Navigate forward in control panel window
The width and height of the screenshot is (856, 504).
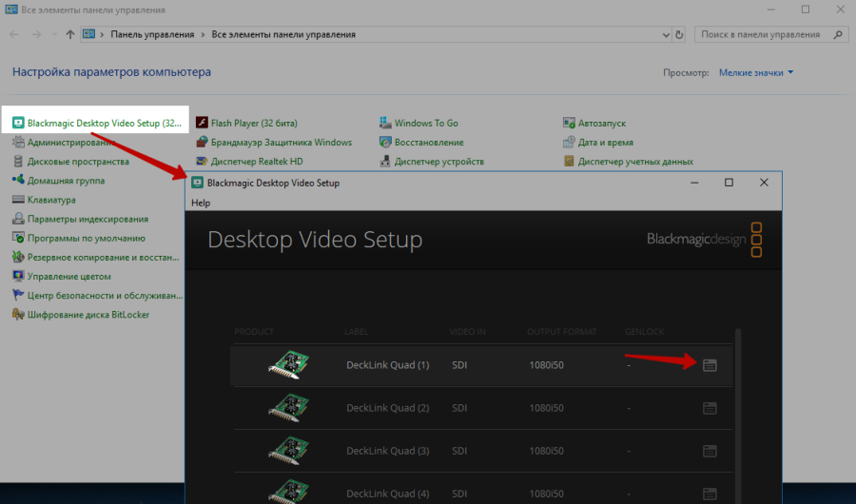[x=36, y=34]
